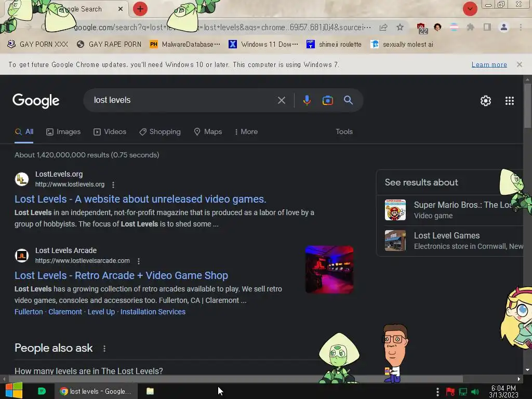Viewport: 532px width, 399px height.
Task: Open options for the LostLevels.org result
Action: (113, 185)
